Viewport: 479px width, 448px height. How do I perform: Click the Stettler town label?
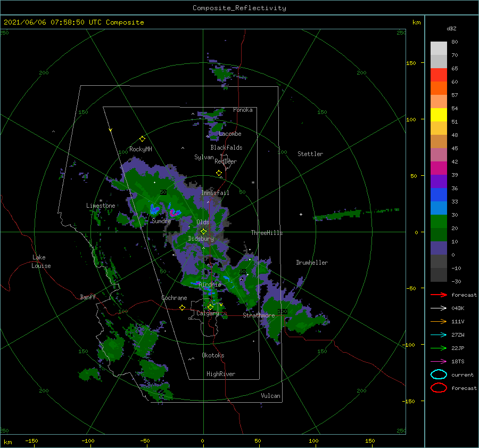(x=310, y=154)
